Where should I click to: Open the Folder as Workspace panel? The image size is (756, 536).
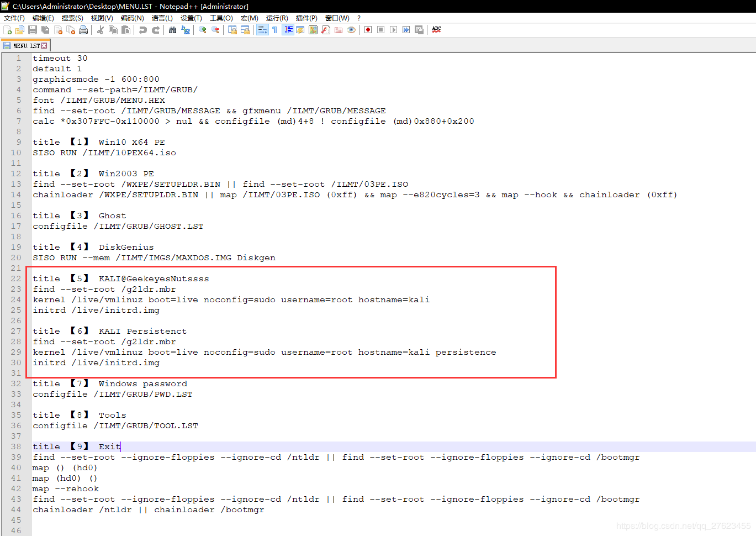coord(339,30)
